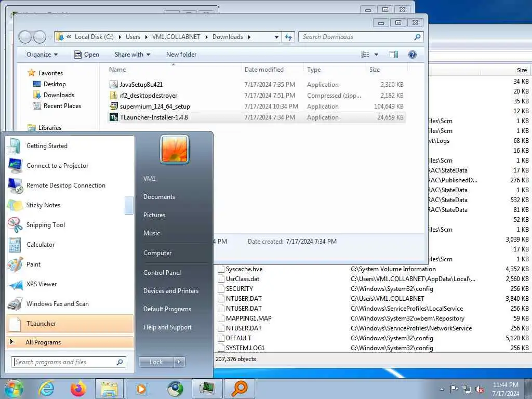This screenshot has height=399, width=532.
Task: Open address bar history dropdown
Action: pos(276,37)
